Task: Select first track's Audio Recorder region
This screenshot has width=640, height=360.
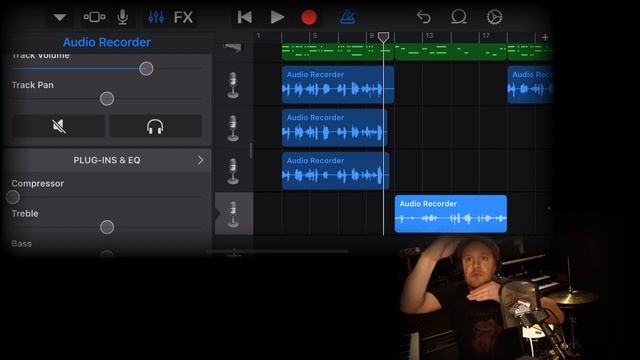Action: tap(338, 84)
